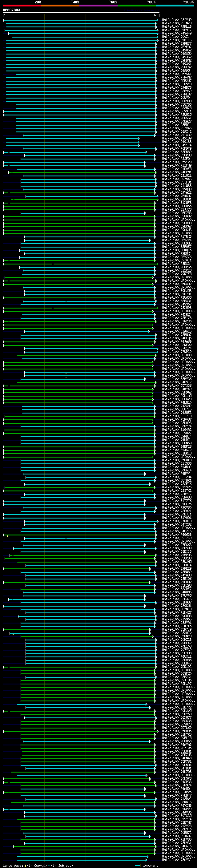The width and height of the screenshot is (197, 868).
Task: Select the UniRef100_C1E9T7 label
Action: pos(177,30)
